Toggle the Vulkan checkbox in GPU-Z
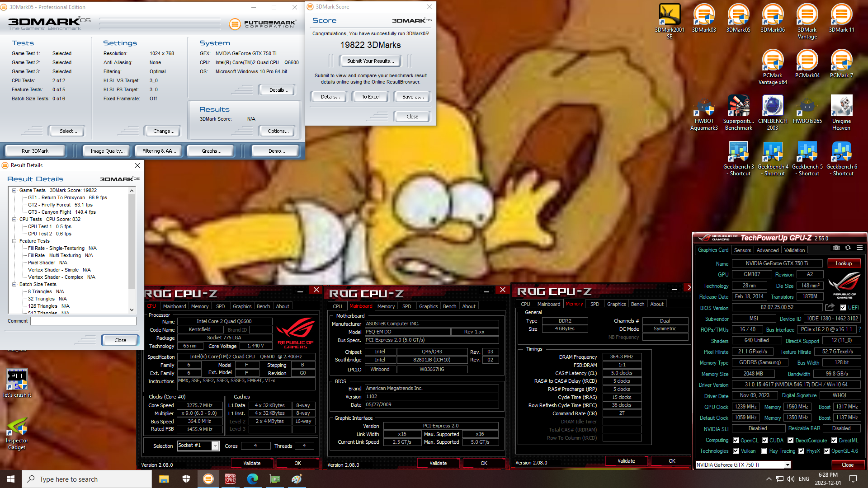868x488 pixels. tap(736, 451)
